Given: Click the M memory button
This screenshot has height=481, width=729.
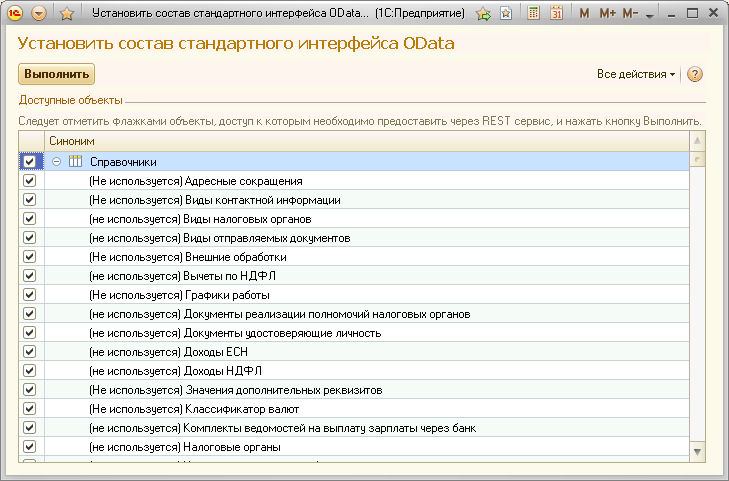Looking at the screenshot, I should [x=585, y=14].
